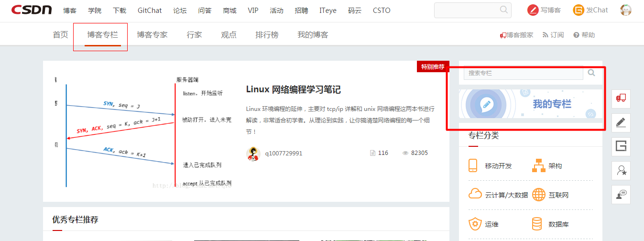Click the 互联网 globe icon
Screen dimensions: 644x241
tap(539, 195)
